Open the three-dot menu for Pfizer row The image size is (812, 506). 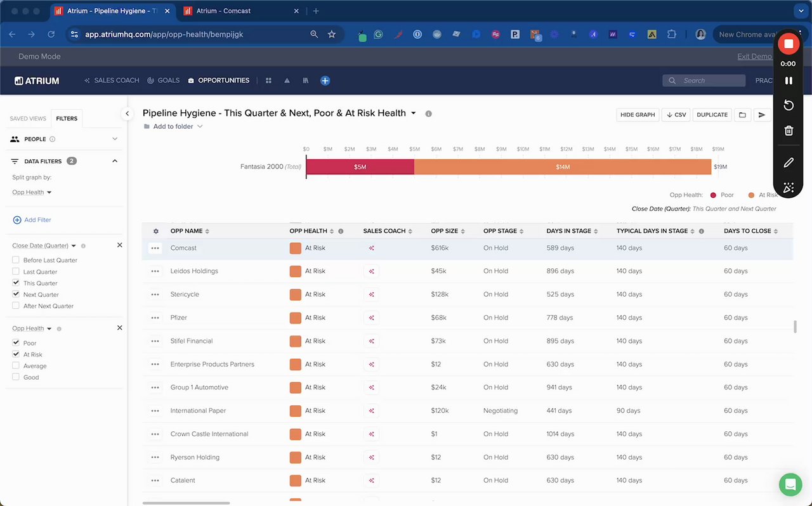(155, 318)
